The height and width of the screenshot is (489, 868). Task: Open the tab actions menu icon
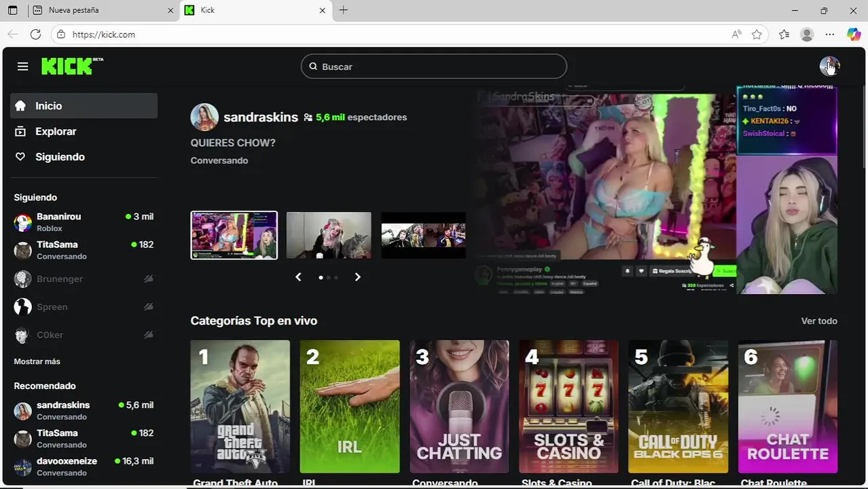tap(12, 10)
